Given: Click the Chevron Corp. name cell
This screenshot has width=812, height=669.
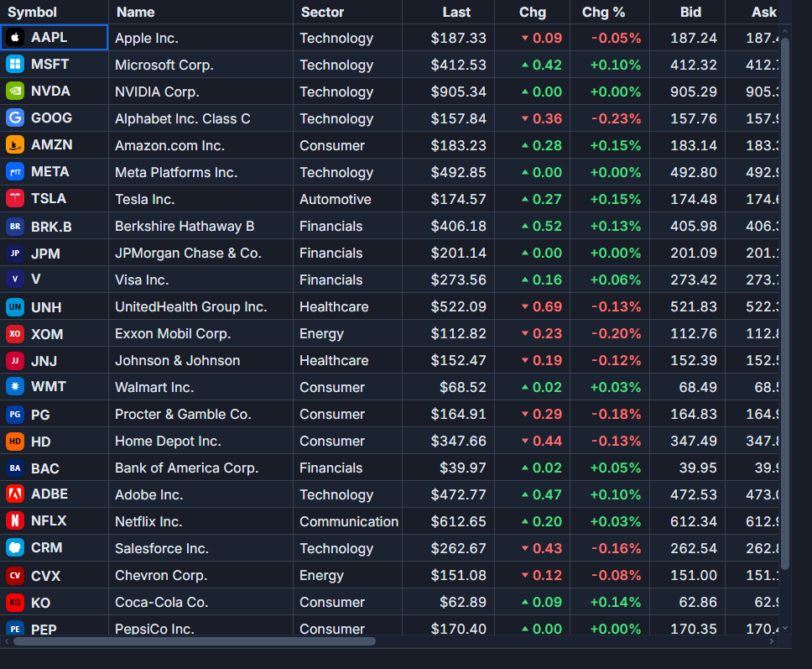Looking at the screenshot, I should pos(200,575).
